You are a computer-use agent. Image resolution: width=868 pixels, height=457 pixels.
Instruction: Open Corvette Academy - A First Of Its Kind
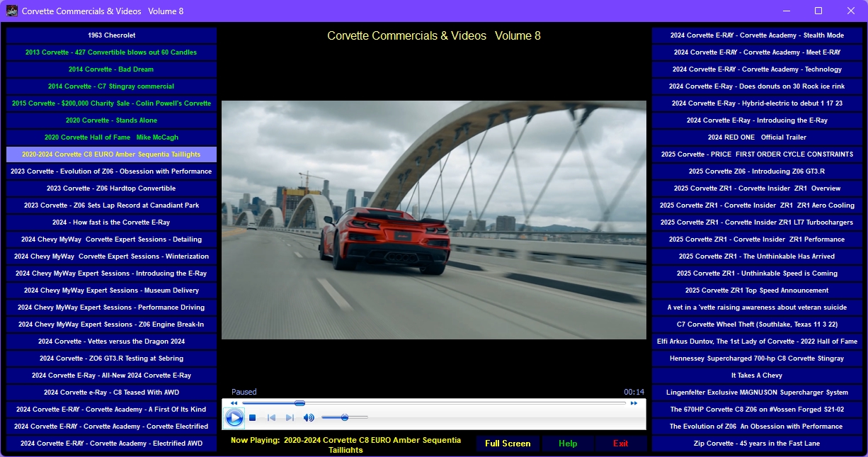(x=111, y=410)
